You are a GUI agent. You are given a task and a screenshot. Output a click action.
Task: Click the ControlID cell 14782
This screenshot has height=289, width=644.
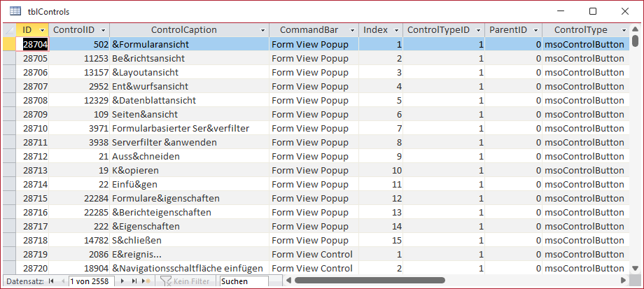79,241
